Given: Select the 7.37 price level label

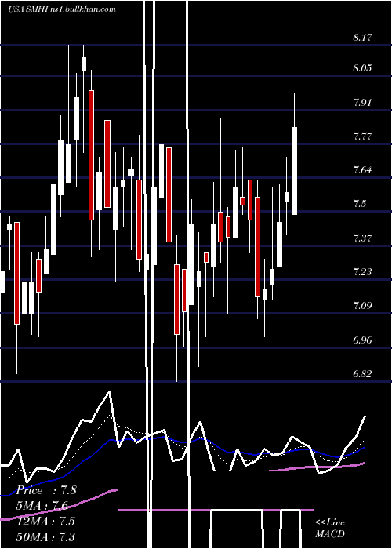Looking at the screenshot, I should coord(362,238).
